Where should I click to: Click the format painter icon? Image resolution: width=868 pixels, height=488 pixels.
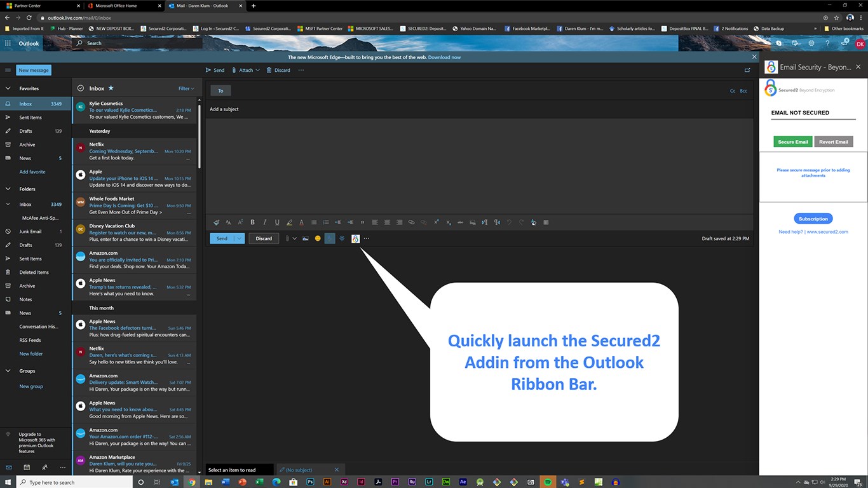click(x=216, y=222)
